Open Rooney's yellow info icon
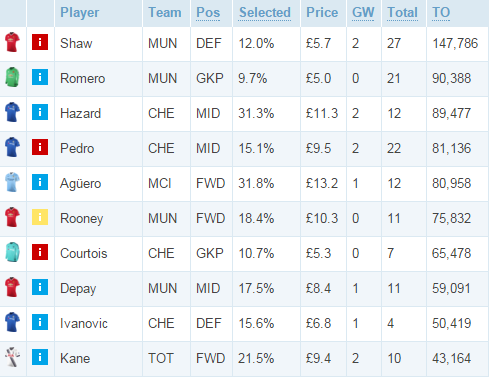Screen dimensions: 489x377 (x=40, y=217)
